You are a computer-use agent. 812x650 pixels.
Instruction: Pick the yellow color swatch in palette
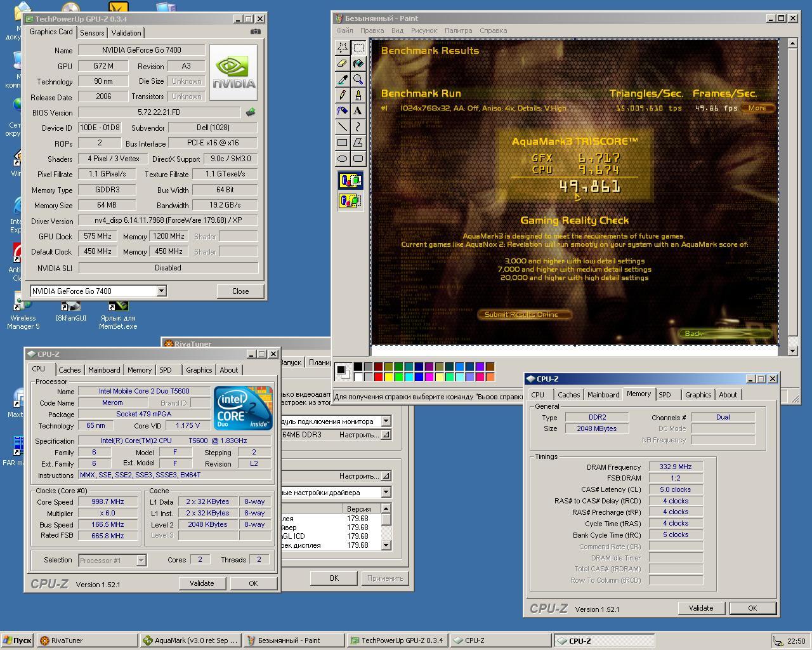pos(388,377)
